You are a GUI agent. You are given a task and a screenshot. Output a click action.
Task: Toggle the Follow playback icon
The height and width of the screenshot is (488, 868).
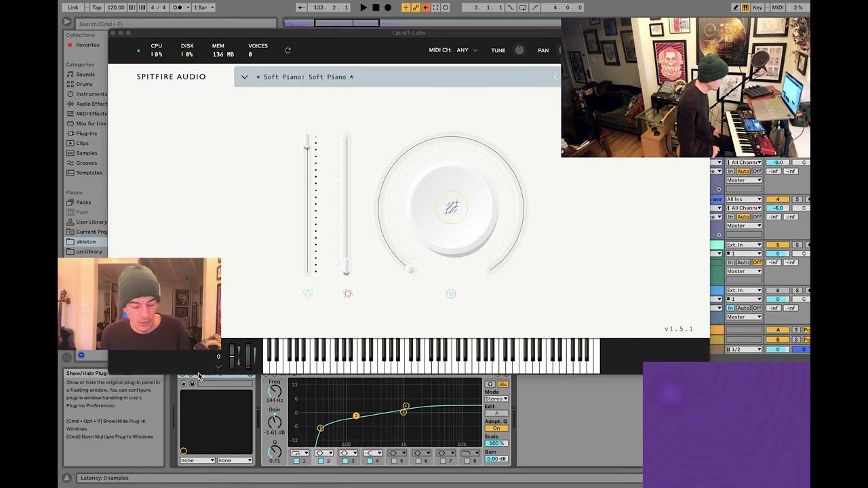pyautogui.click(x=301, y=7)
